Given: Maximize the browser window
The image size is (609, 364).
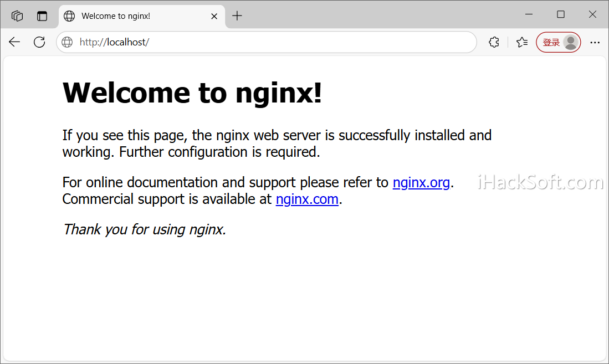Looking at the screenshot, I should [x=560, y=14].
